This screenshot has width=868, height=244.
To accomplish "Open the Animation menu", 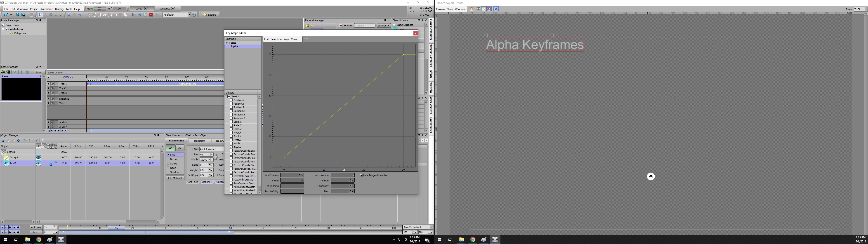I will [x=47, y=9].
